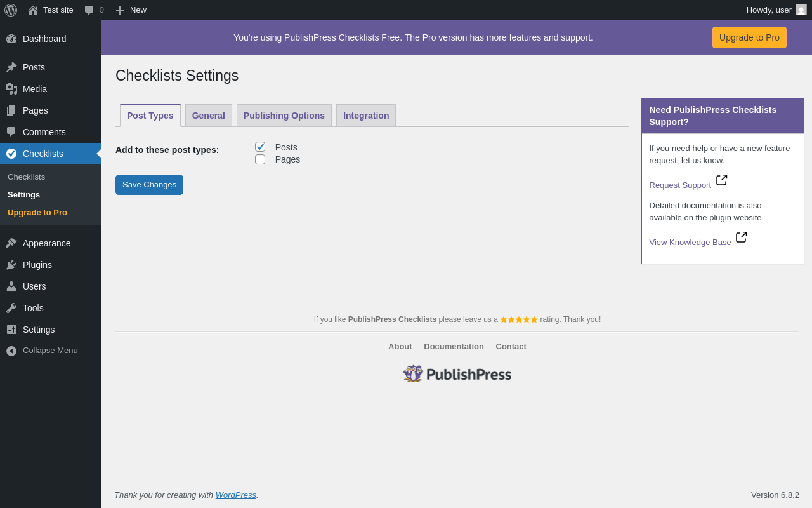
Task: Click the Checklists checkmark icon
Action: coord(11,154)
